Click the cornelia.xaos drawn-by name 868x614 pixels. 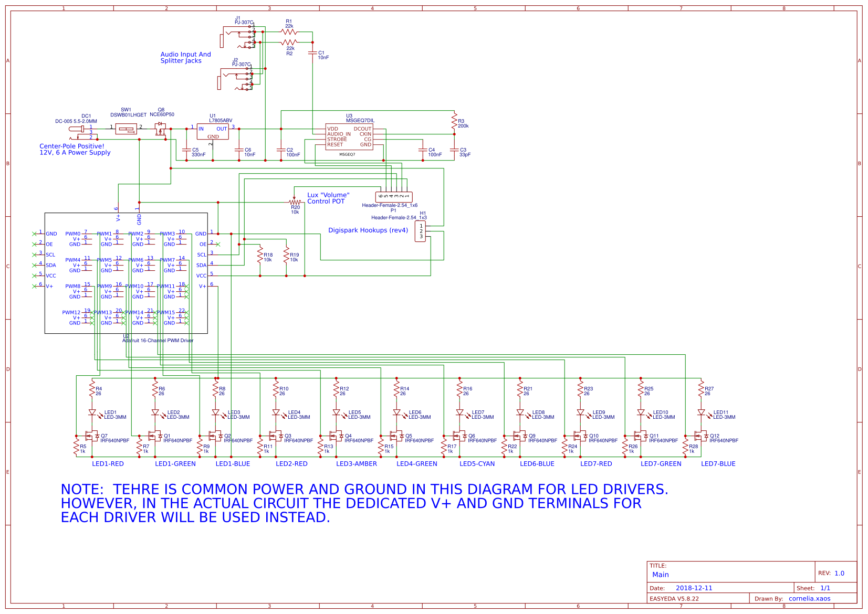809,599
